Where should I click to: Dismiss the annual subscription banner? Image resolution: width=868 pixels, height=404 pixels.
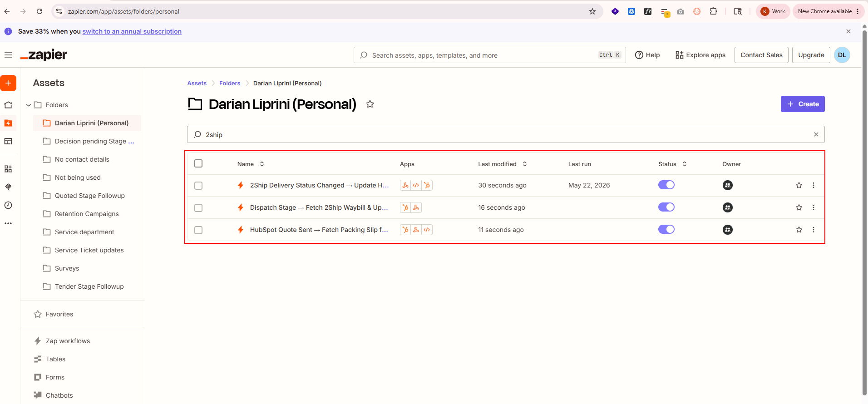click(848, 31)
